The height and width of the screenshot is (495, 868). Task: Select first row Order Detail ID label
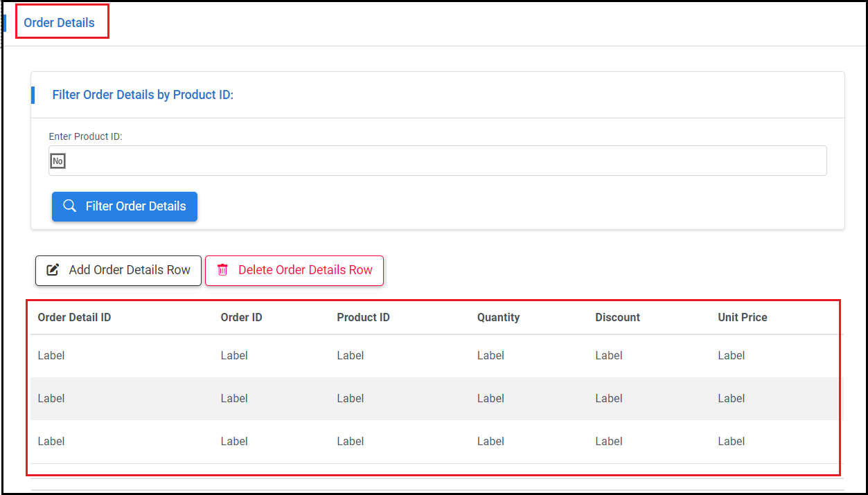pyautogui.click(x=51, y=356)
